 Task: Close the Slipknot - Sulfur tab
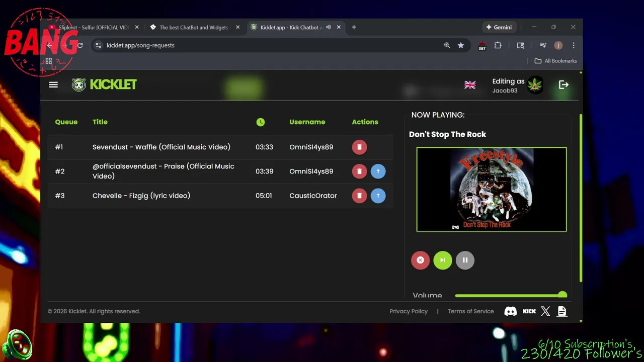tap(137, 27)
